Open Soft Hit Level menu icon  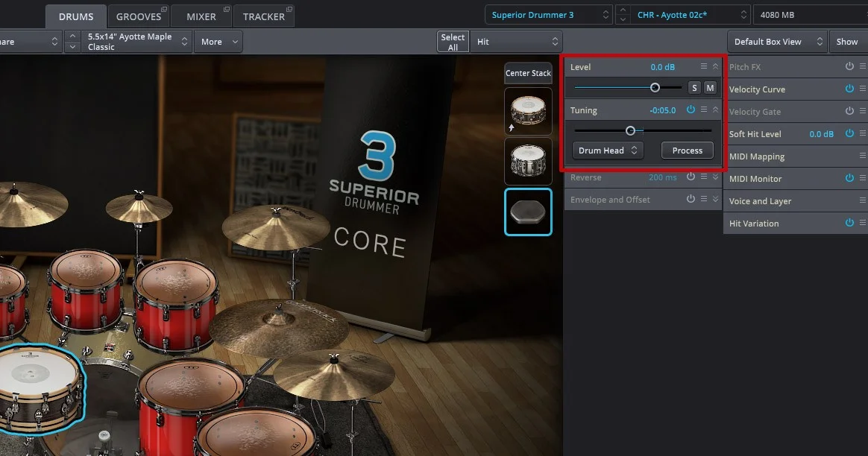pos(863,133)
